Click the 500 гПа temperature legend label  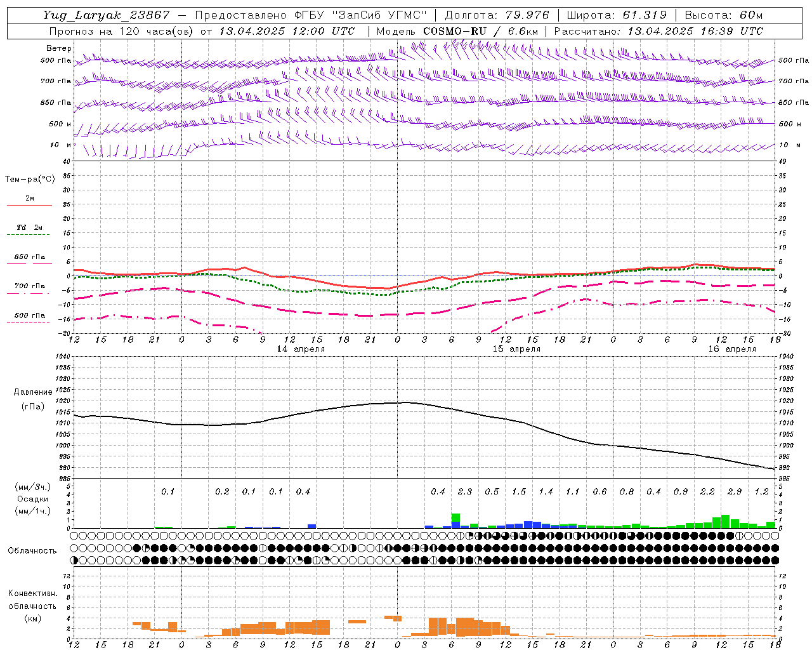click(x=30, y=315)
